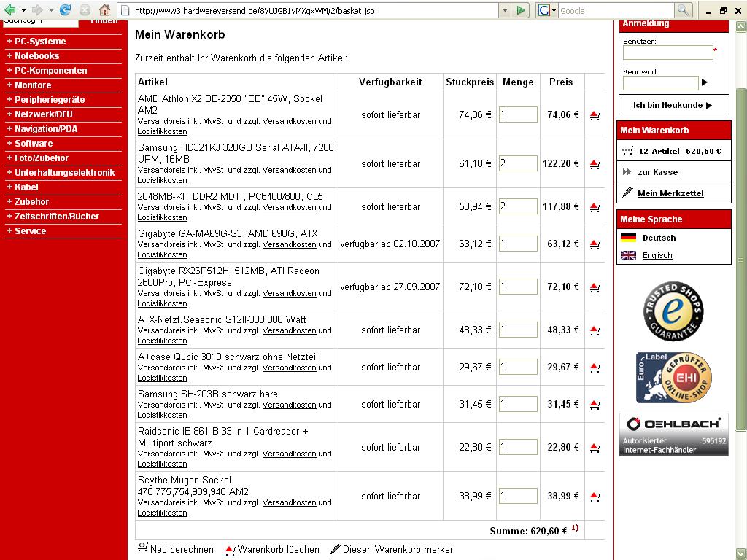Click Logistikkosten link under Scythe Mugen
Viewport: 747px width, 560px height.
pos(162,513)
